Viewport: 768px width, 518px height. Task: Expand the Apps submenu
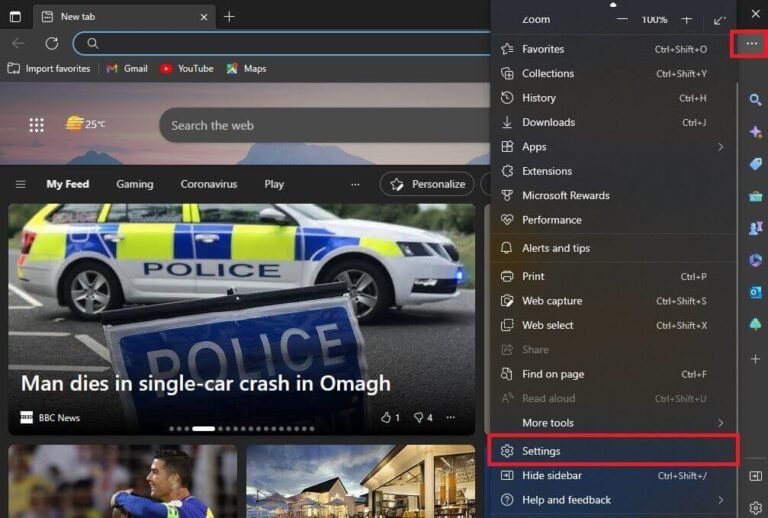[x=720, y=147]
